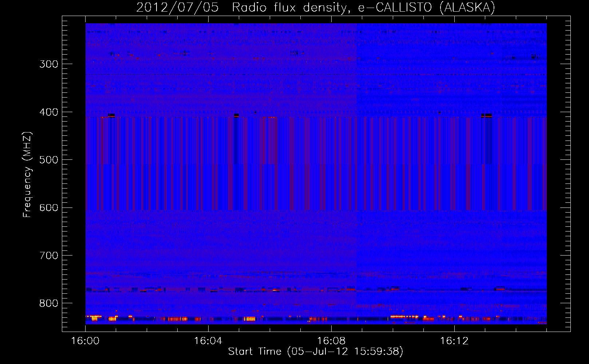
Task: Click the 16:00 time tick label
Action: pyautogui.click(x=85, y=341)
